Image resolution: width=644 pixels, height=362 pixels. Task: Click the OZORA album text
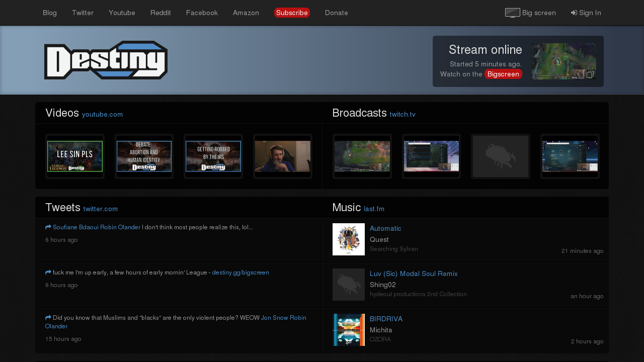pyautogui.click(x=380, y=339)
